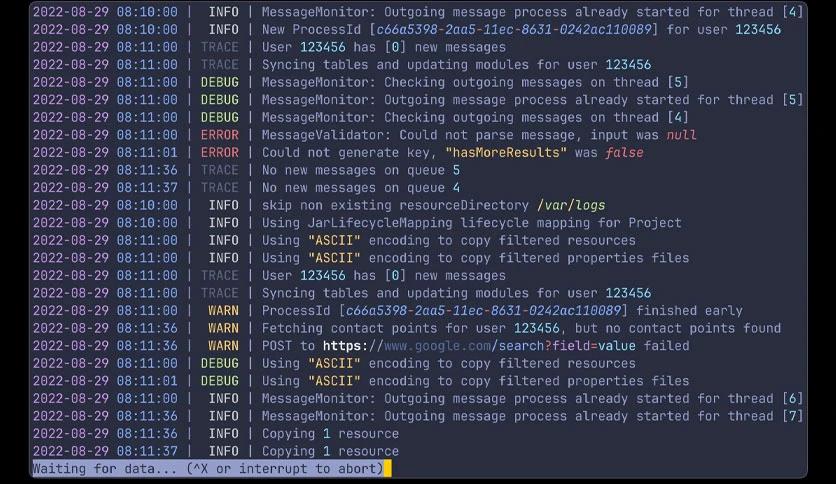Click 'finished early' in the WARN line
Screen dimensions: 836x484
point(689,311)
